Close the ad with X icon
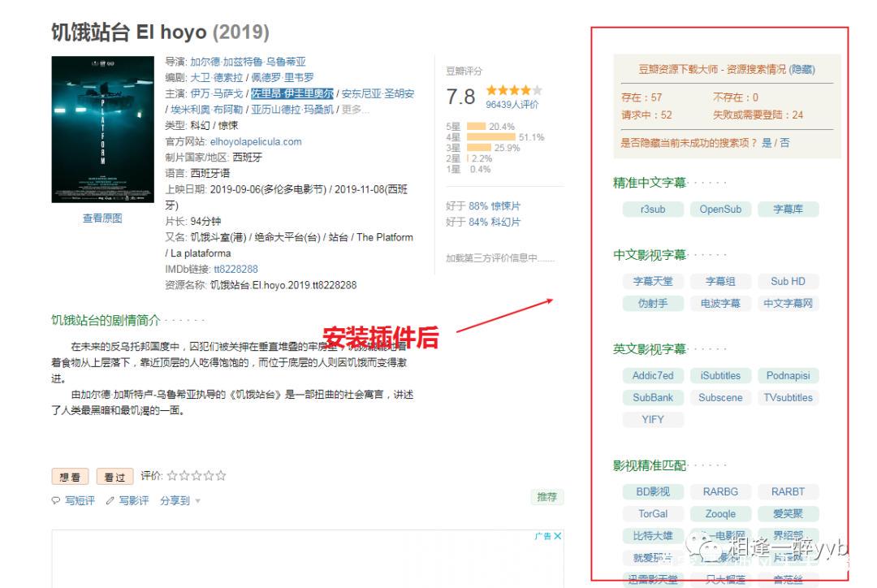 point(558,536)
